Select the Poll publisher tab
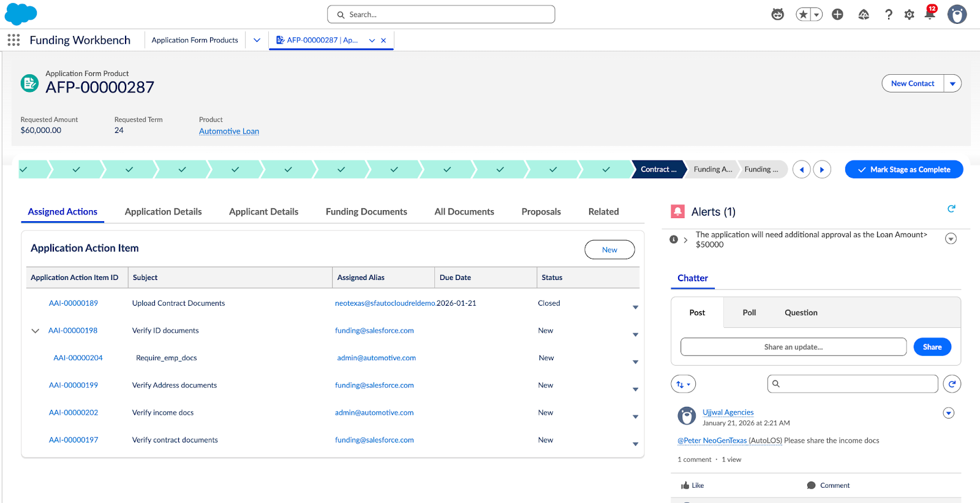 pyautogui.click(x=749, y=312)
